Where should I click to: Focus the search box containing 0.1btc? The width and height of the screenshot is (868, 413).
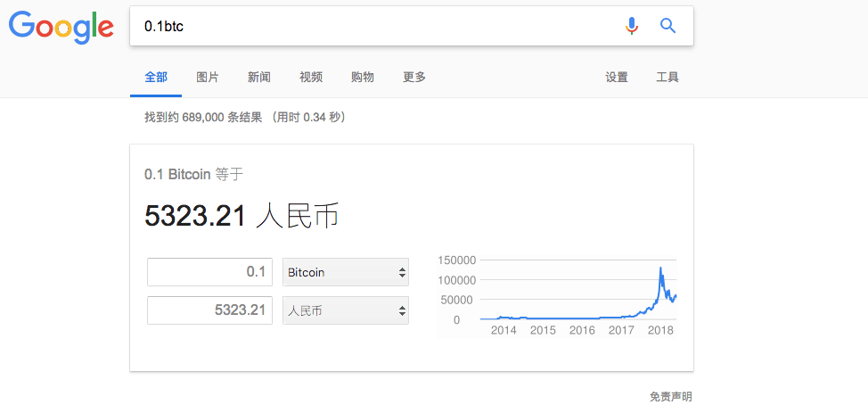pyautogui.click(x=376, y=26)
